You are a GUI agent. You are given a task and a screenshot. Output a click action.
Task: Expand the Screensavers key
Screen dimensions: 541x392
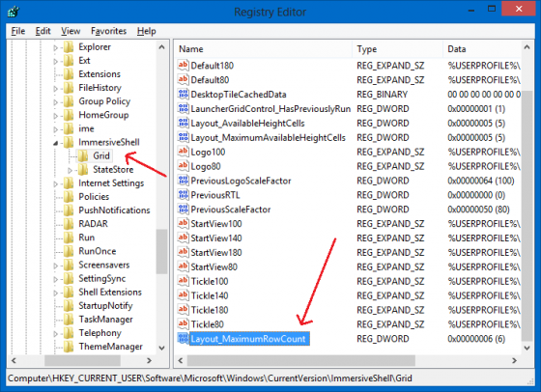(x=55, y=266)
